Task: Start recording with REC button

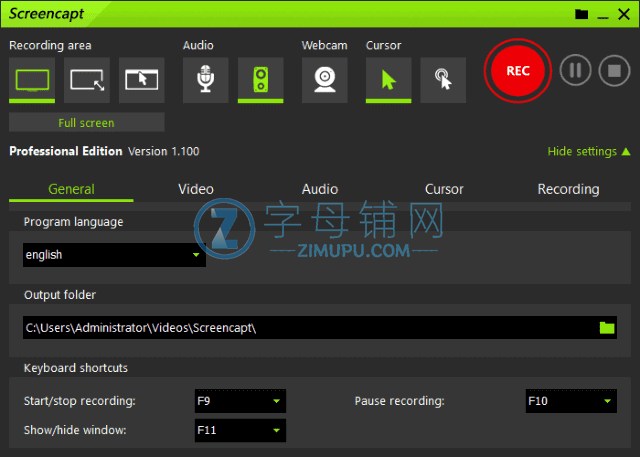Action: pyautogui.click(x=518, y=71)
